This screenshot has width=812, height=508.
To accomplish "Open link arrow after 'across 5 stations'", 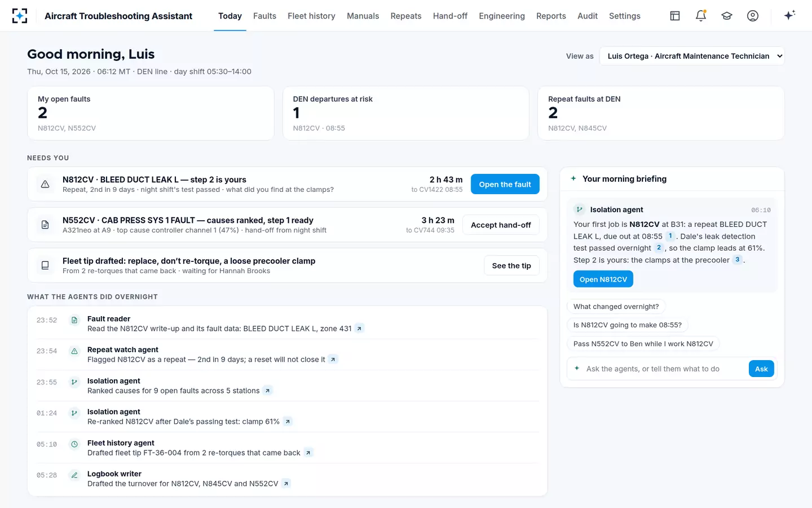I will (x=267, y=391).
